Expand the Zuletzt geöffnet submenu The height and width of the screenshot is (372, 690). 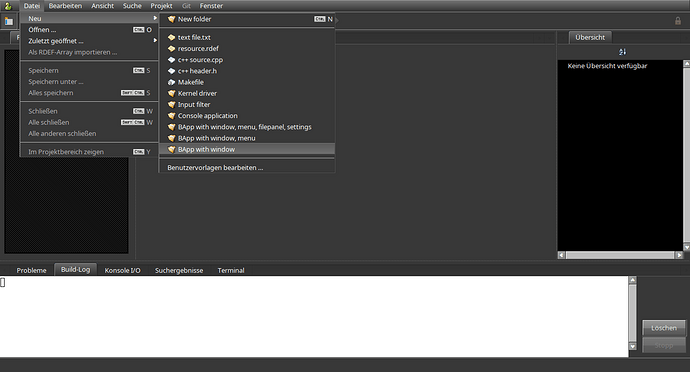tap(89, 41)
